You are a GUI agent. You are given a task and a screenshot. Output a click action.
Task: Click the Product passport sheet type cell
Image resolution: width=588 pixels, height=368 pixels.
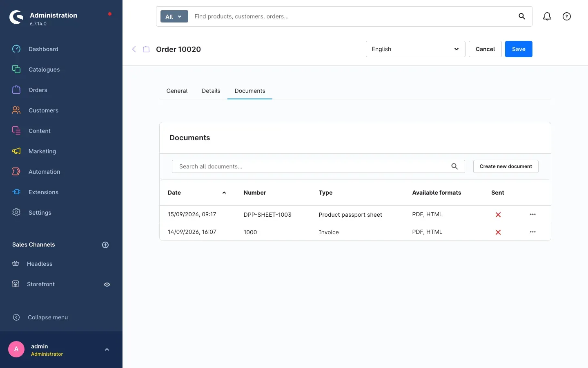350,215
